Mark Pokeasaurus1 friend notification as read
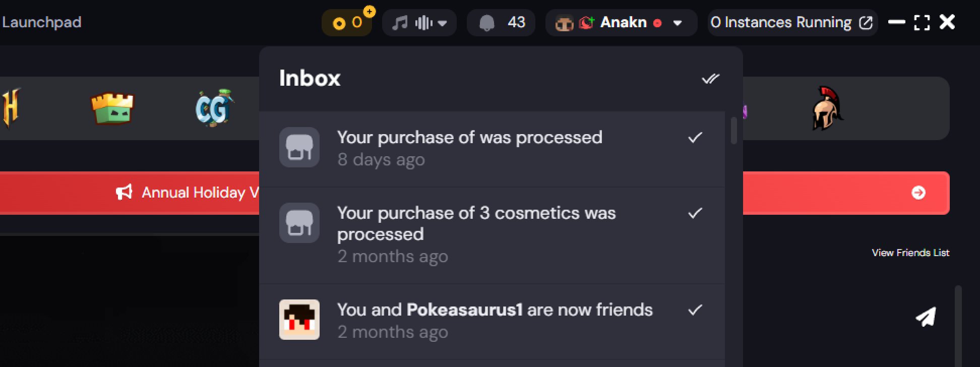 [x=695, y=310]
